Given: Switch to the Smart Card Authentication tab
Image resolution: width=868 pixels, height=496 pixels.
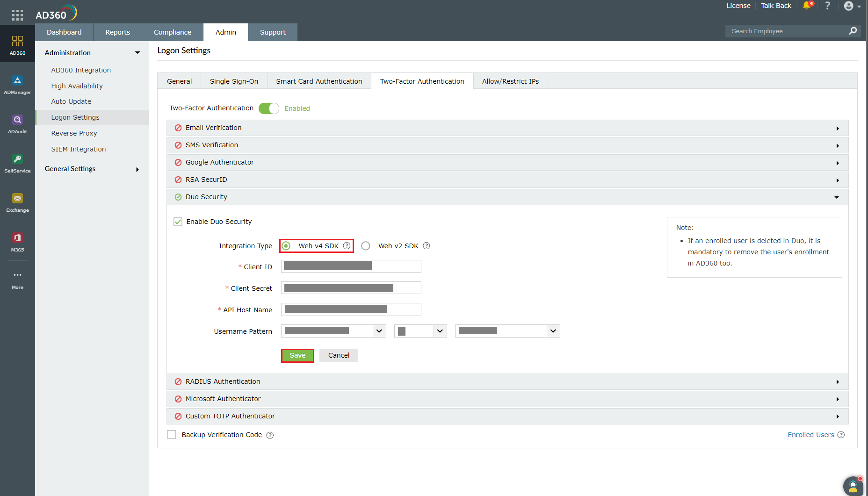Looking at the screenshot, I should pyautogui.click(x=319, y=81).
